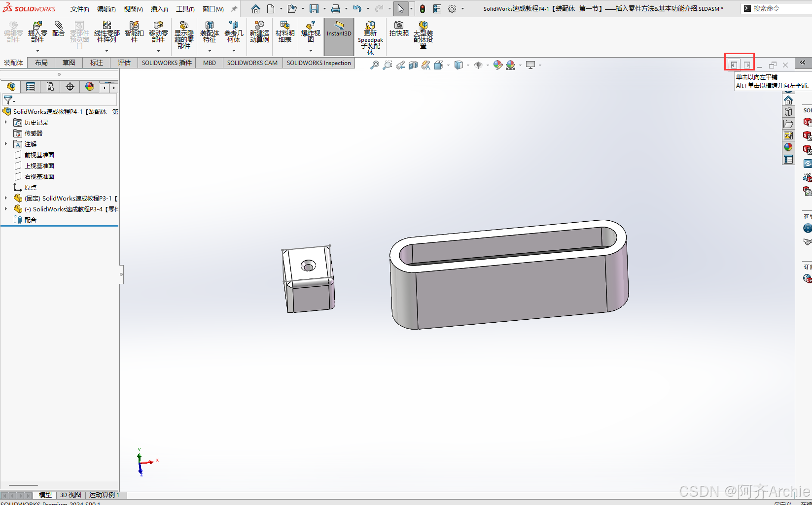Open dropdown arrow under 爆炸视图
Image resolution: width=812 pixels, height=505 pixels.
click(x=311, y=51)
